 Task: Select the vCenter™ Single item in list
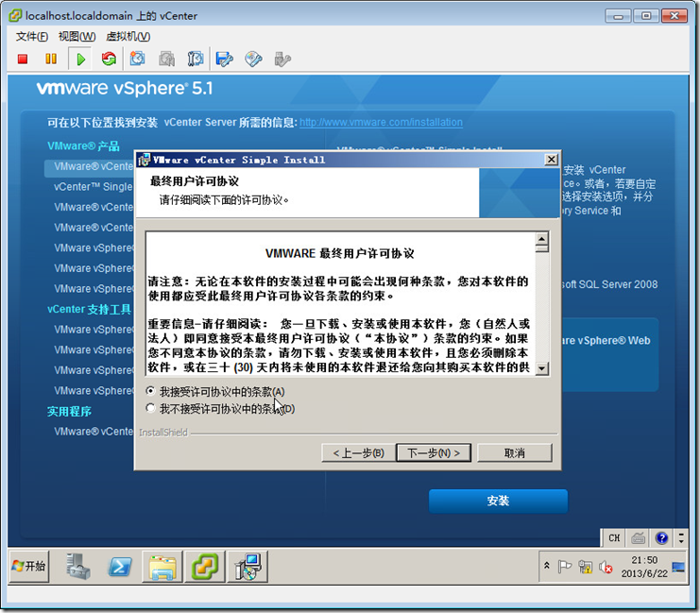coord(94,187)
